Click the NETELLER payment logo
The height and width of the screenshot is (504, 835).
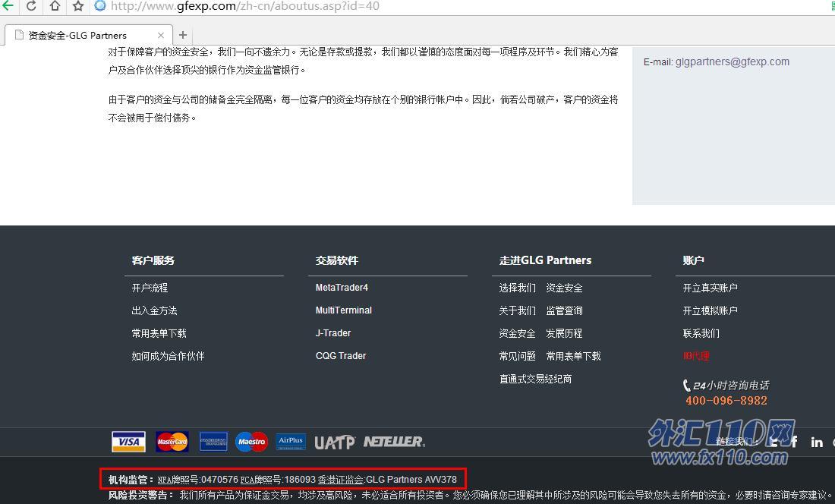pyautogui.click(x=394, y=442)
